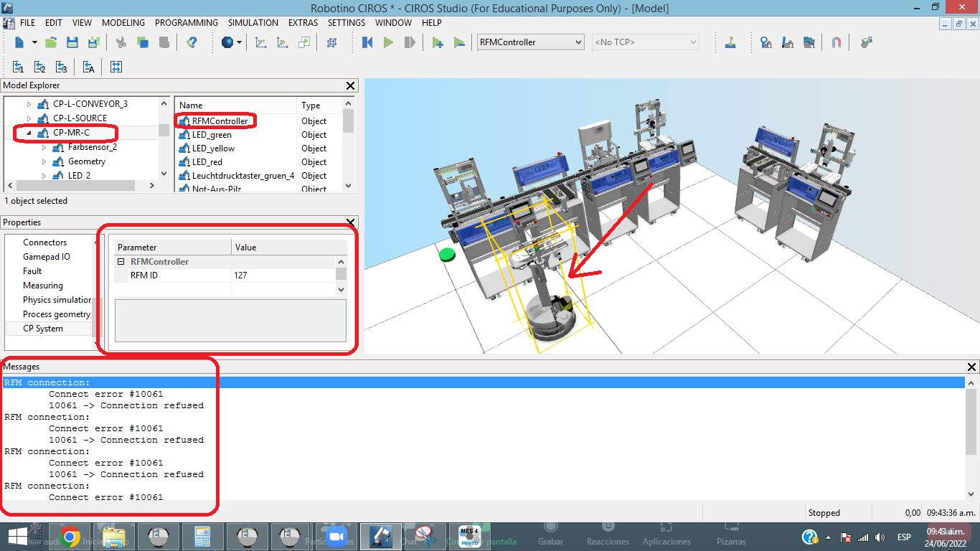
Task: Select Physics simulation in Properties list
Action: (57, 300)
